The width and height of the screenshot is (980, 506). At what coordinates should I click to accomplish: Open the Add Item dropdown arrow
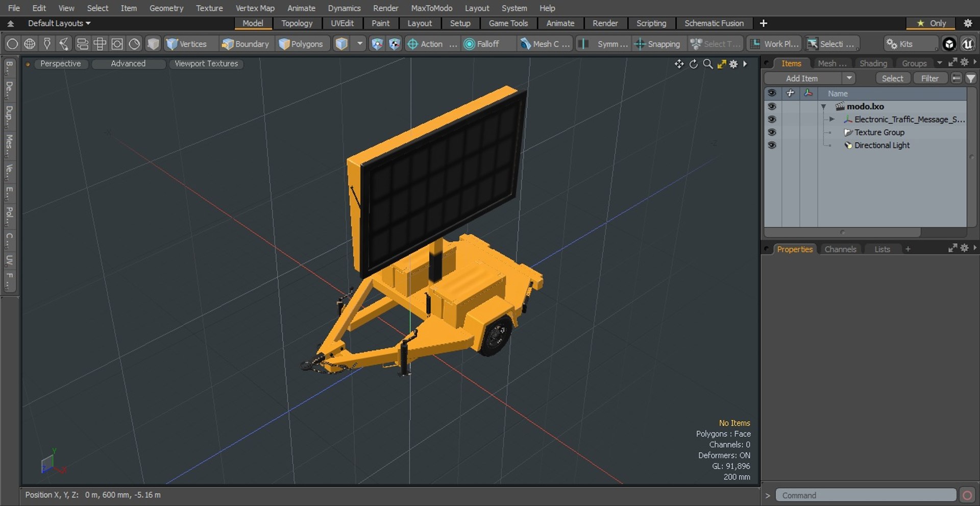click(849, 78)
